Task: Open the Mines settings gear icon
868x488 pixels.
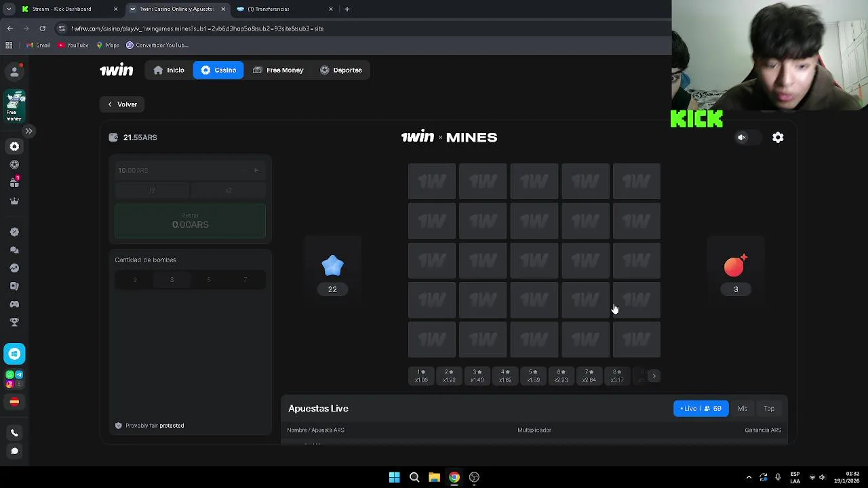Action: (x=778, y=138)
